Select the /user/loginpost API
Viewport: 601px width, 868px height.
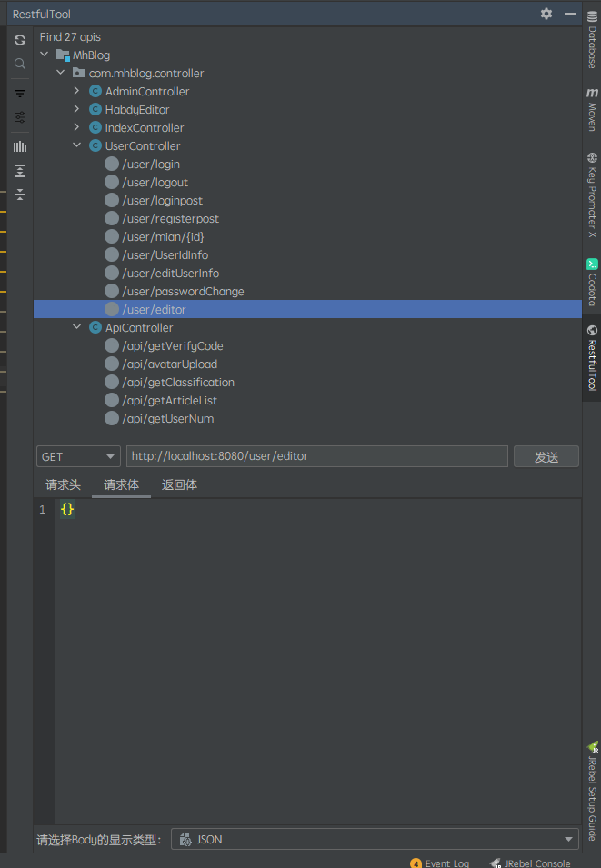pos(163,200)
